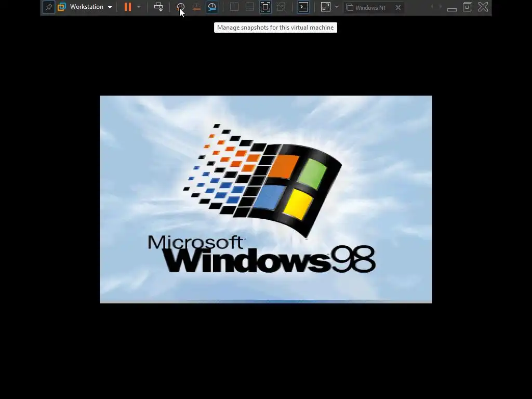Pause the virtual machine with orange button
532x399 pixels.
coord(128,7)
